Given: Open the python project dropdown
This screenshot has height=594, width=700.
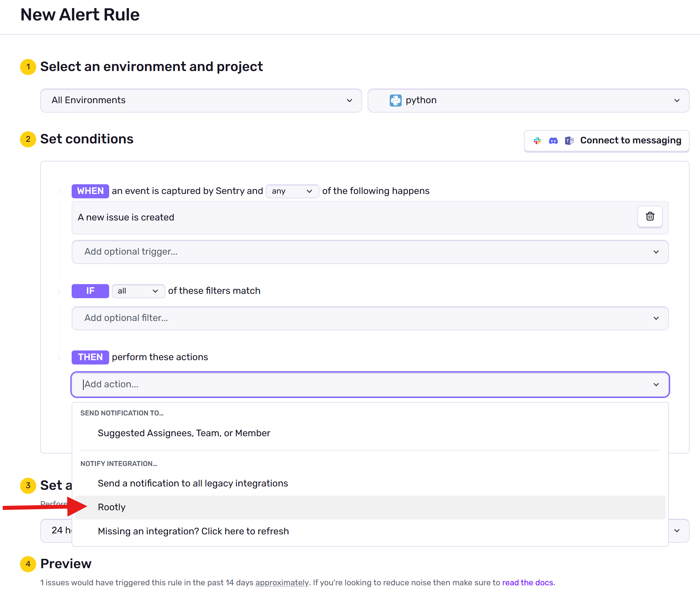Looking at the screenshot, I should 528,101.
